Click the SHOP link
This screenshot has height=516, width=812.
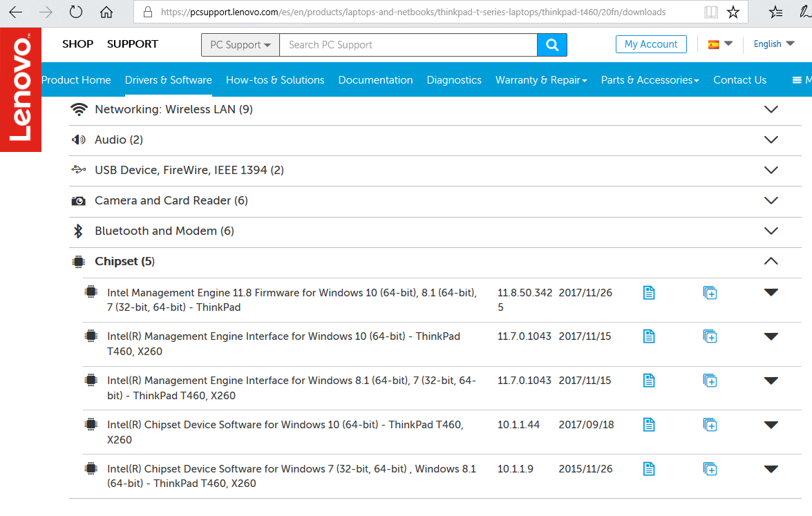click(77, 44)
